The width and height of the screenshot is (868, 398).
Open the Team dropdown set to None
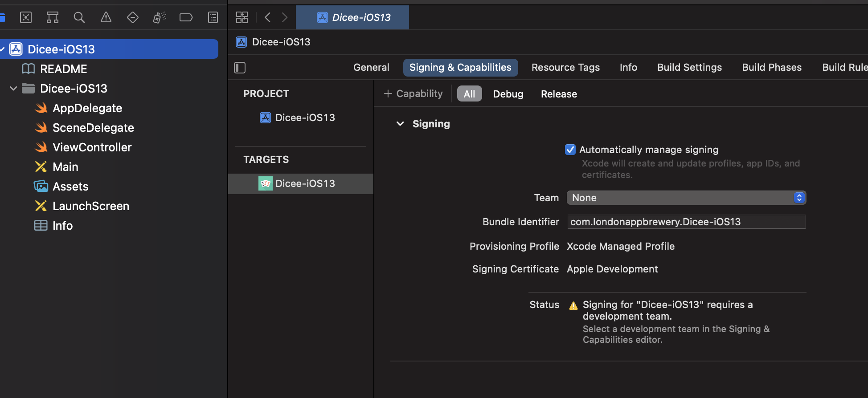coord(686,198)
